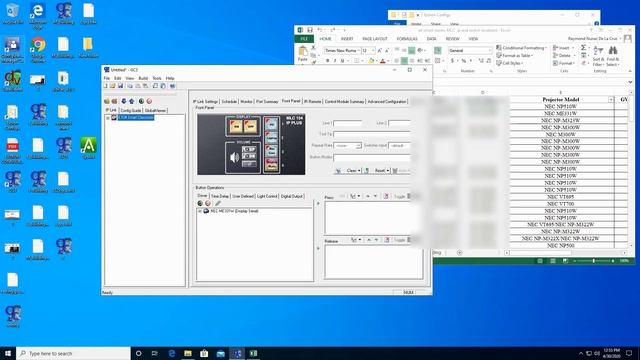
Task: Click the Find & Select binoculars icon in Excel
Action: click(613, 51)
